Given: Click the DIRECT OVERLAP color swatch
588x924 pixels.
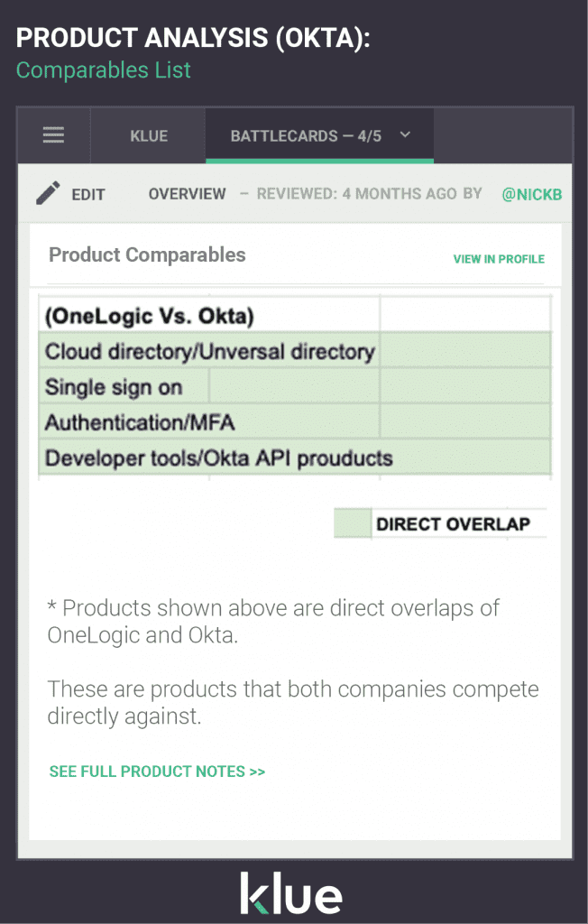Looking at the screenshot, I should pos(354,522).
